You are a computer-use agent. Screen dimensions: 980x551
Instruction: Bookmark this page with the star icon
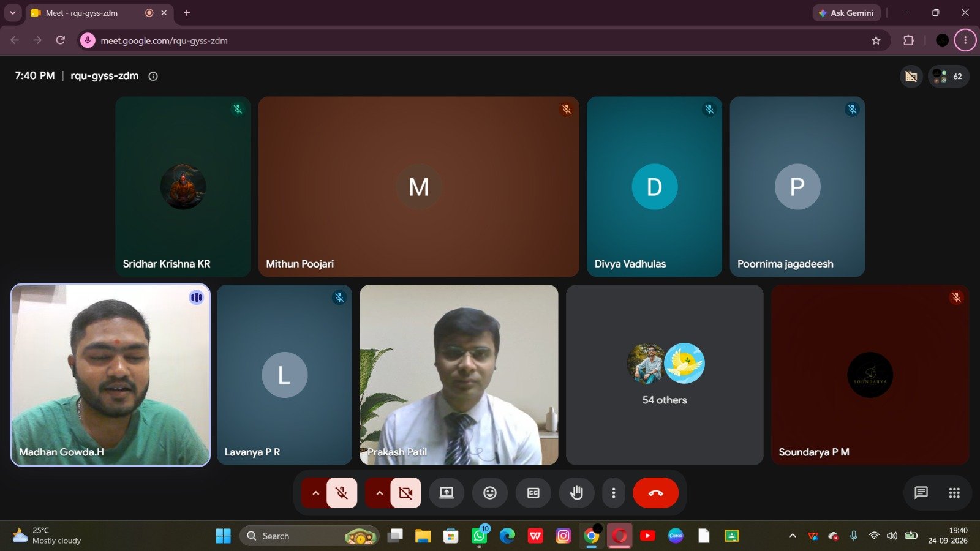[876, 40]
